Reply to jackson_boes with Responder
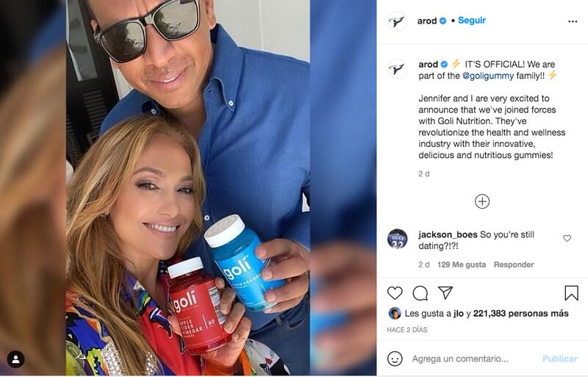This screenshot has width=588, height=377. (514, 265)
